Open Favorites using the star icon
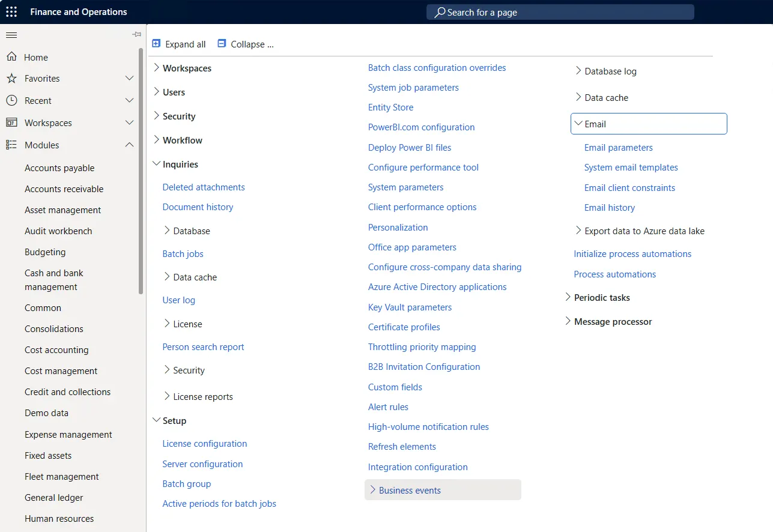The height and width of the screenshot is (532, 773). point(11,78)
